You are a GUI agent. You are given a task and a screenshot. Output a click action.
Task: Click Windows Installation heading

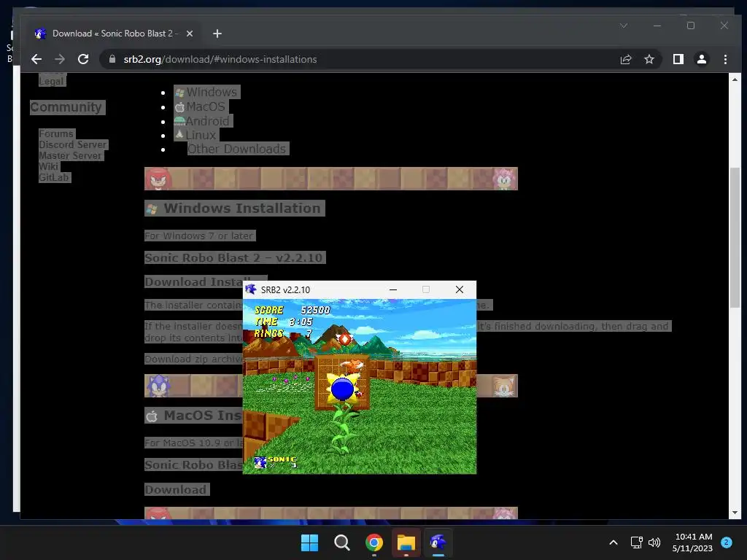pyautogui.click(x=235, y=208)
